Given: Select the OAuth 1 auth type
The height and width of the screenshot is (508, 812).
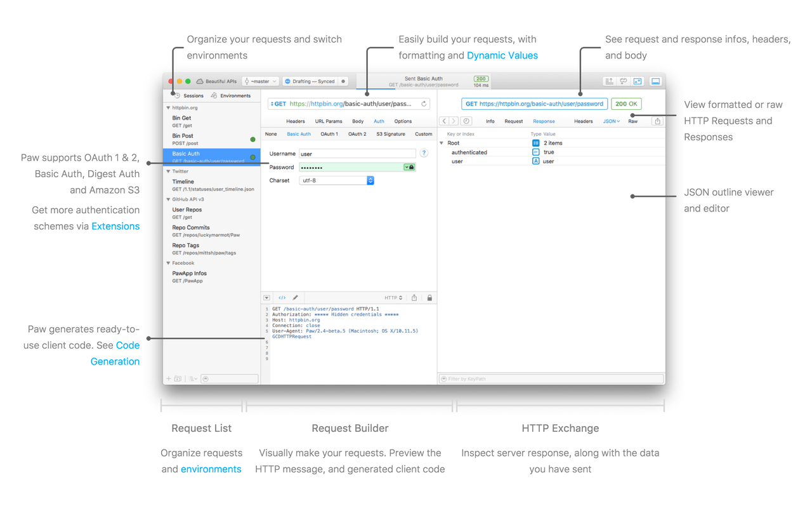Looking at the screenshot, I should 329,134.
